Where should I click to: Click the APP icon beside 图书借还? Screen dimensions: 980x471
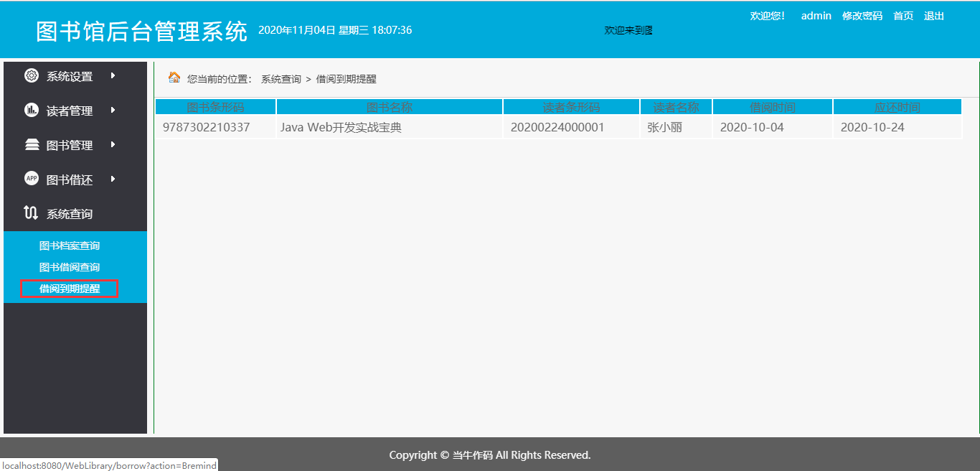(32, 179)
